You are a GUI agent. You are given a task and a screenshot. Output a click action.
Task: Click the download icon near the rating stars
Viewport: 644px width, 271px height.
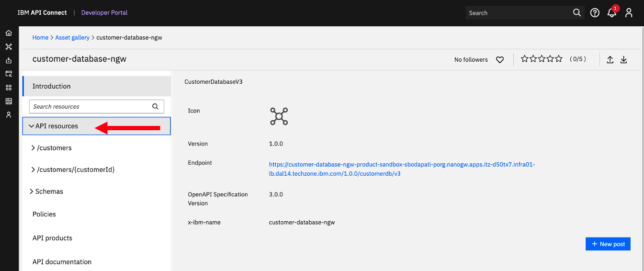point(624,59)
